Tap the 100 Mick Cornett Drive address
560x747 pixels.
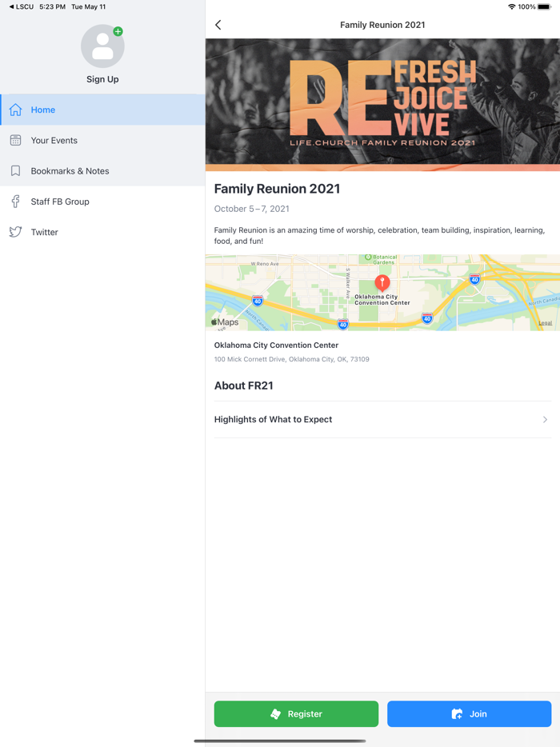click(x=291, y=359)
